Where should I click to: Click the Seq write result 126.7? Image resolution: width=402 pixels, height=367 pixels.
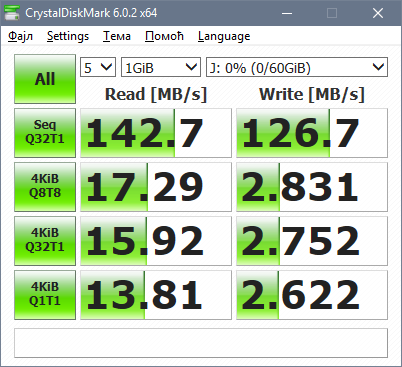click(x=312, y=133)
